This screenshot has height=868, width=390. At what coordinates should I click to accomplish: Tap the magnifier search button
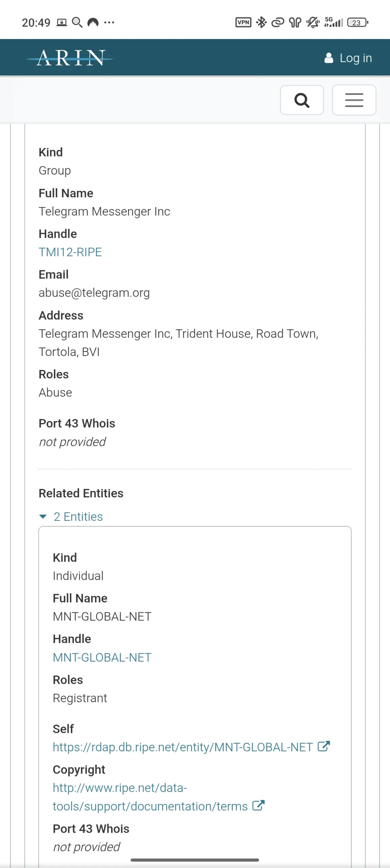[302, 100]
